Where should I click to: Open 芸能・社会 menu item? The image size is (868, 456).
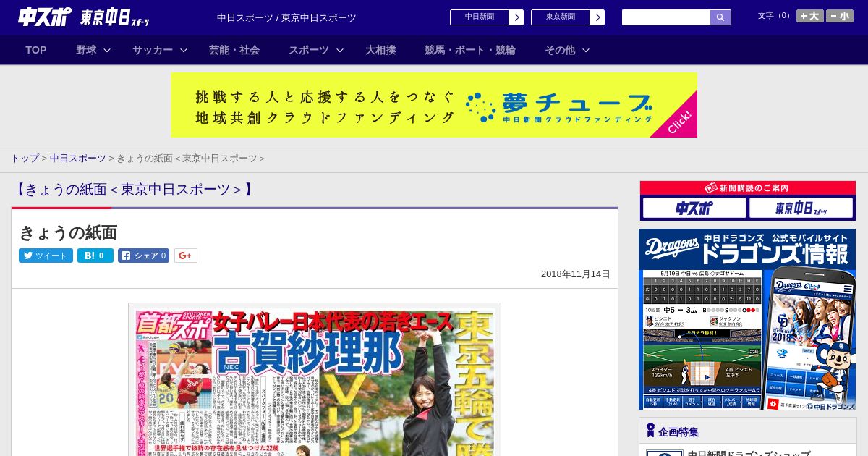(x=234, y=50)
